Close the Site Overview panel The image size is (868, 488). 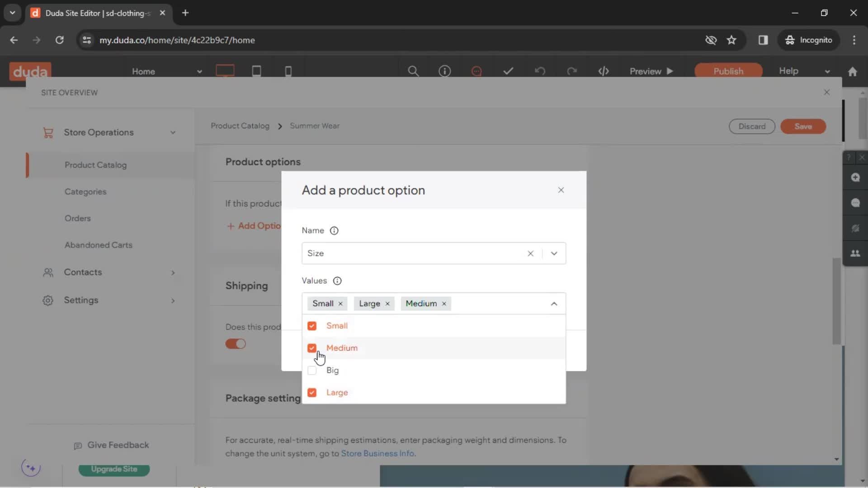827,92
